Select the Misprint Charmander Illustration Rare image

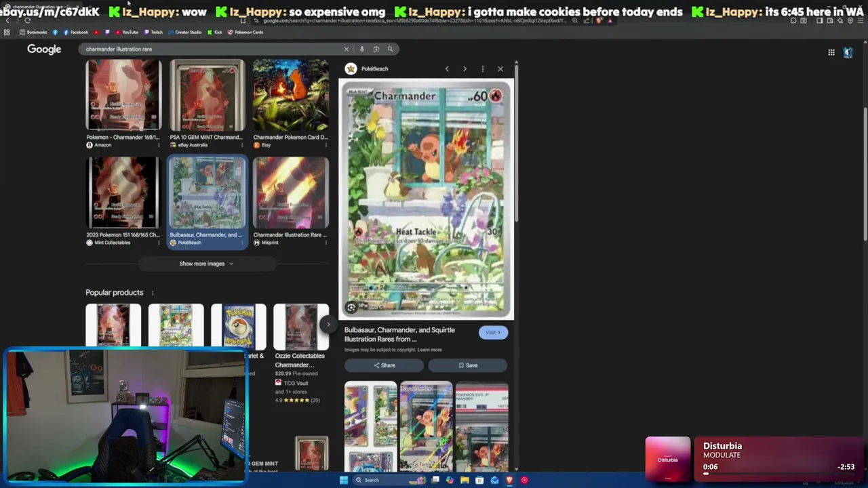tap(291, 192)
